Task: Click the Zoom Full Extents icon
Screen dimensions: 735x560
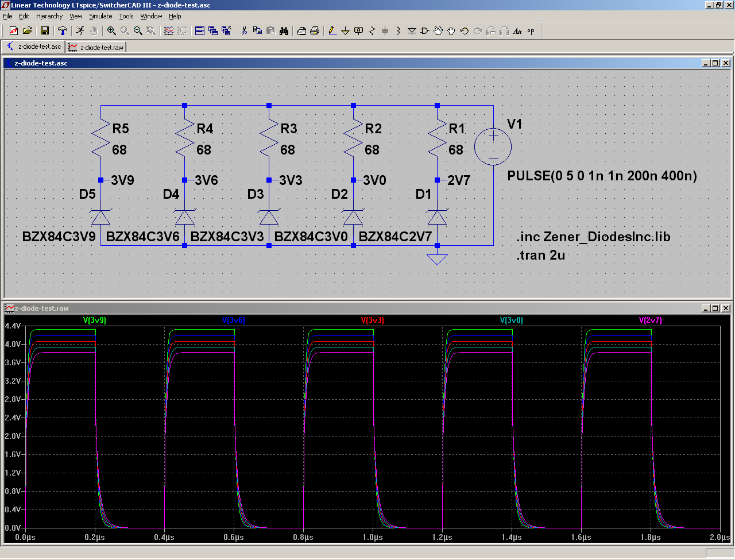Action: tap(151, 31)
